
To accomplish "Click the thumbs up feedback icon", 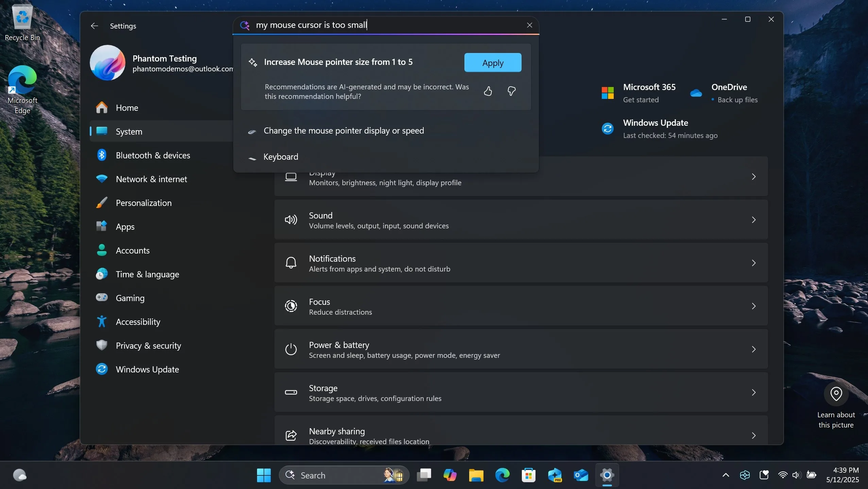I will 488,91.
